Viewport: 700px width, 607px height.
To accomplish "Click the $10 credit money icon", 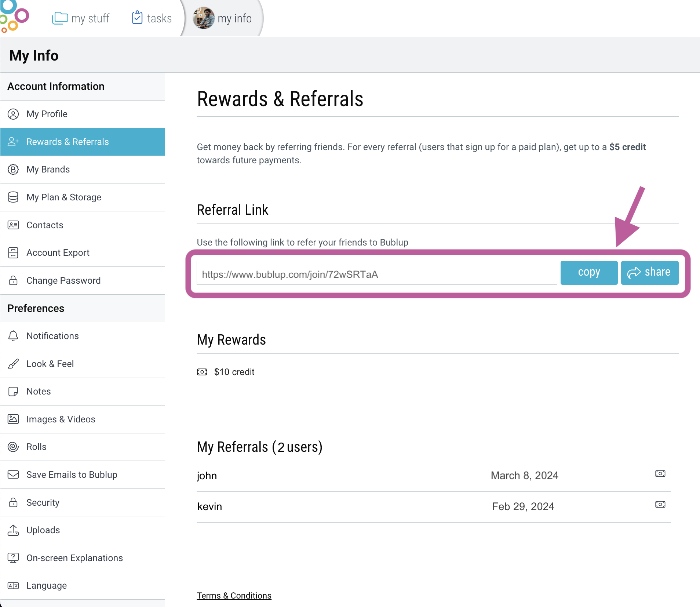I will [x=202, y=372].
